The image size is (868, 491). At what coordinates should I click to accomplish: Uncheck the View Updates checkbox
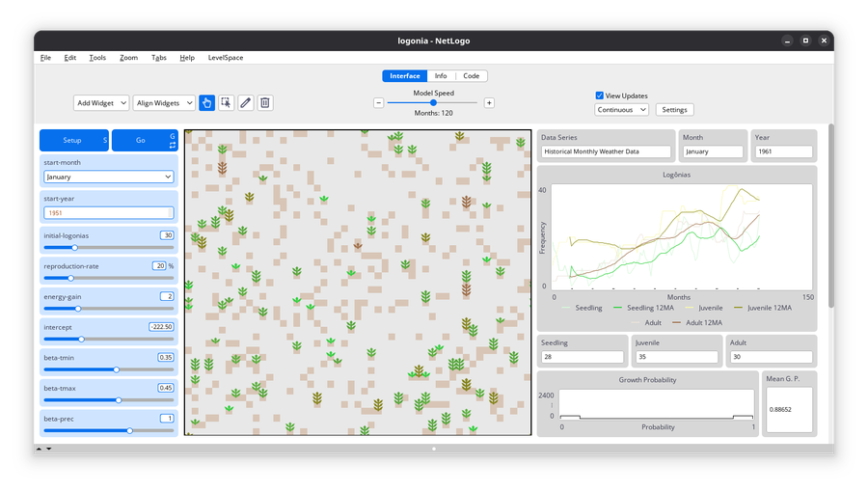600,95
